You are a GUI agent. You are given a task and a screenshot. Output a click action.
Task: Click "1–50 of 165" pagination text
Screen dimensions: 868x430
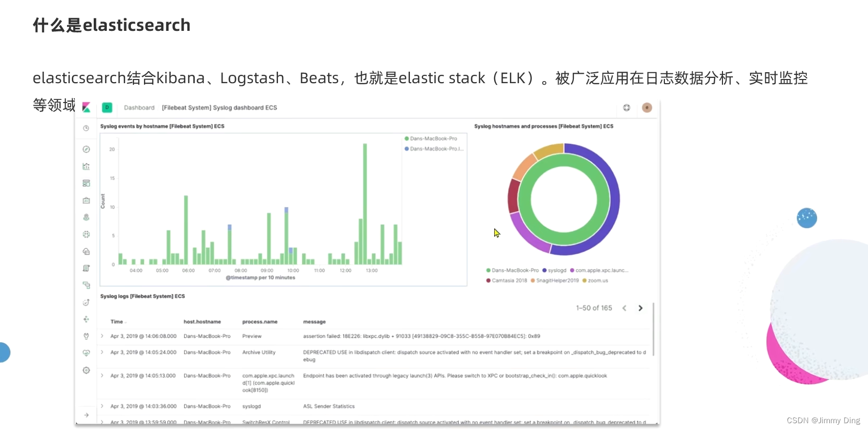click(x=594, y=308)
